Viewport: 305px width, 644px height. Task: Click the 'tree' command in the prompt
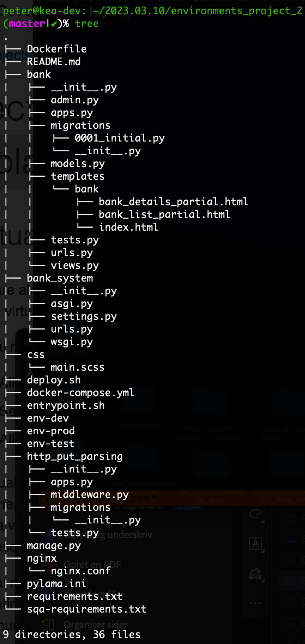[x=87, y=24]
